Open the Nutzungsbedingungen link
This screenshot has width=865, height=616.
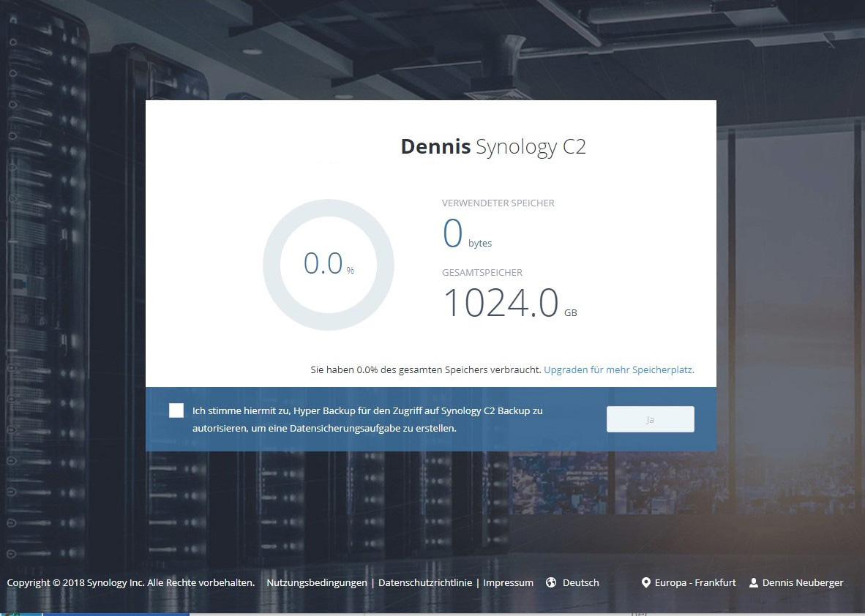point(317,582)
